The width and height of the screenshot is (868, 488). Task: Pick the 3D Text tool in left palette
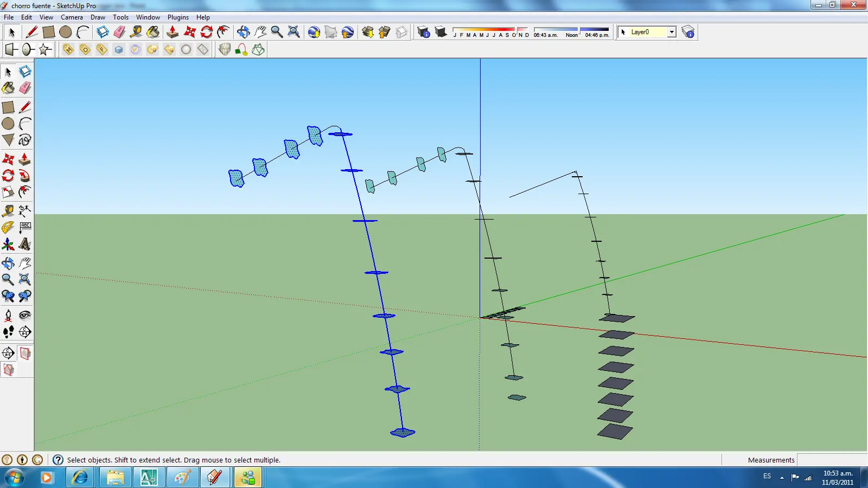coord(25,244)
